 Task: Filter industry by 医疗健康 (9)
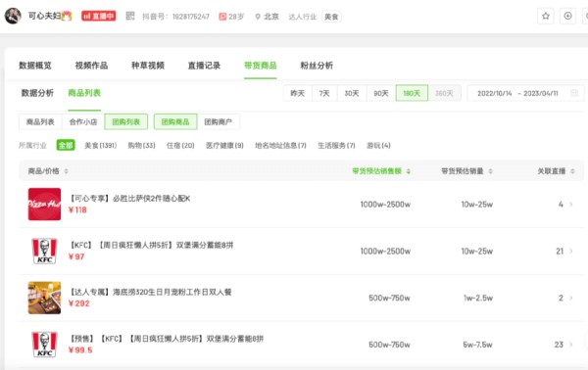[x=224, y=145]
